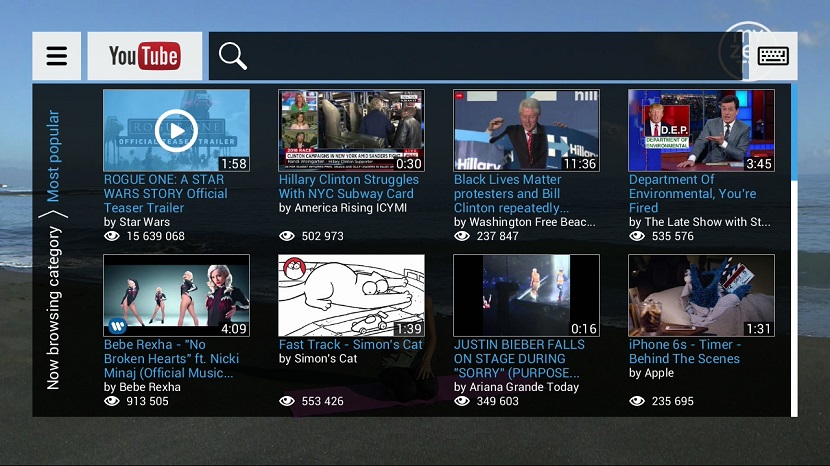This screenshot has height=466, width=830.
Task: Open the Justin Bieber Falls thumbnail
Action: [526, 295]
